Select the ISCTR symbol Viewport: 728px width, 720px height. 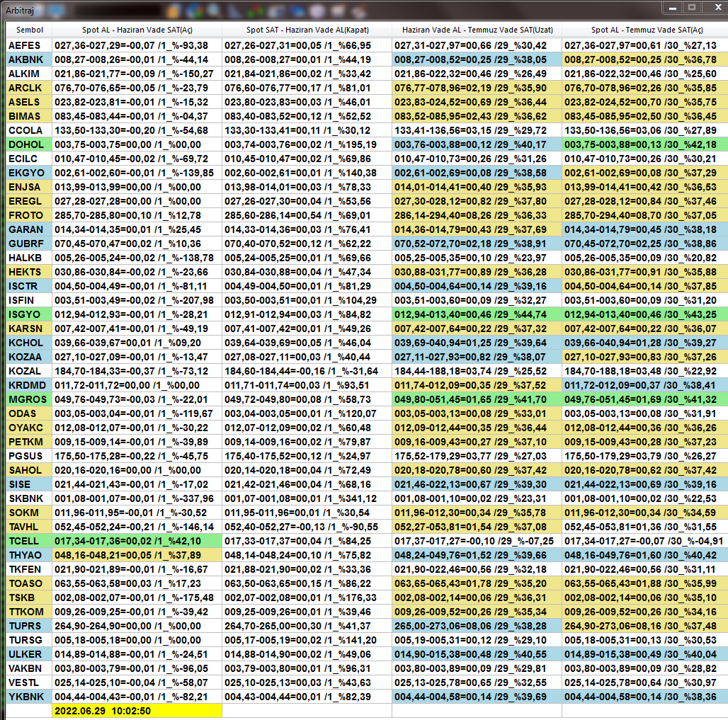pos(29,286)
